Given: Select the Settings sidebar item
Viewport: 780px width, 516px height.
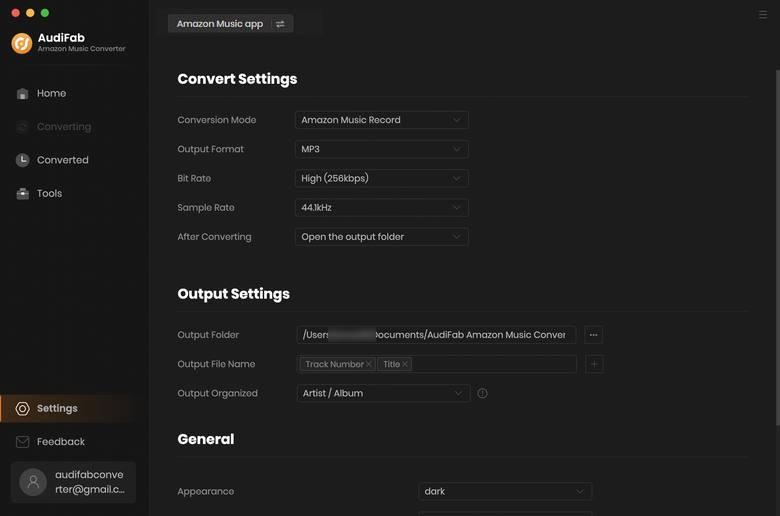Looking at the screenshot, I should (68, 409).
